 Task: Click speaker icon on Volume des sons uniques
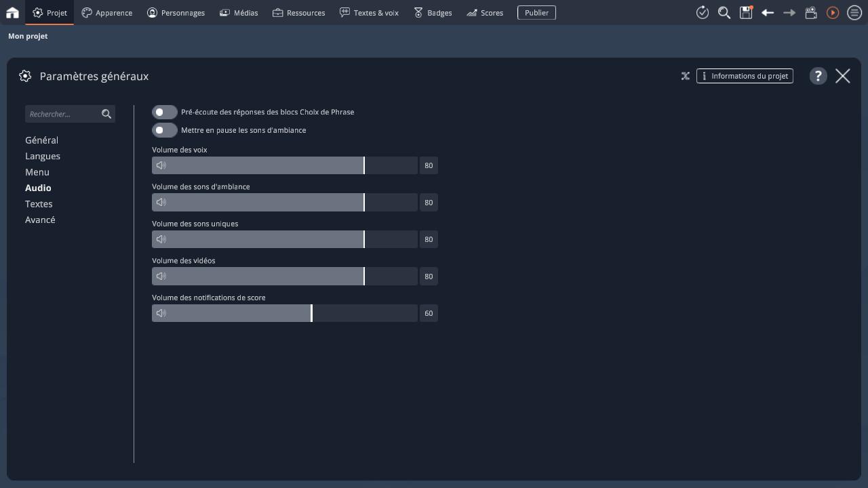pyautogui.click(x=161, y=239)
